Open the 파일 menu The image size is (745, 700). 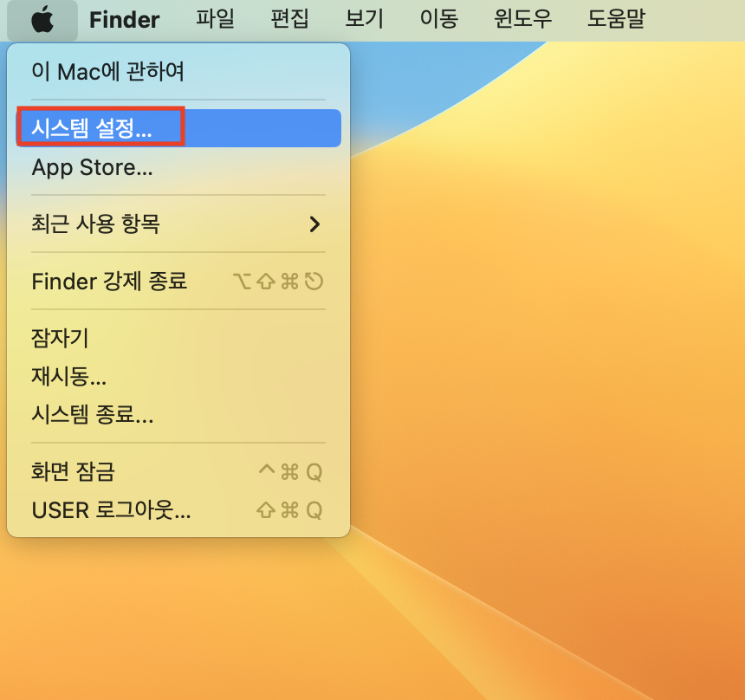click(215, 20)
